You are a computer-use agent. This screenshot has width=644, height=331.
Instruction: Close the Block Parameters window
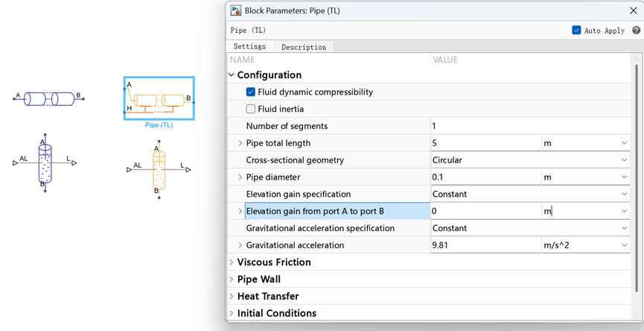634,10
